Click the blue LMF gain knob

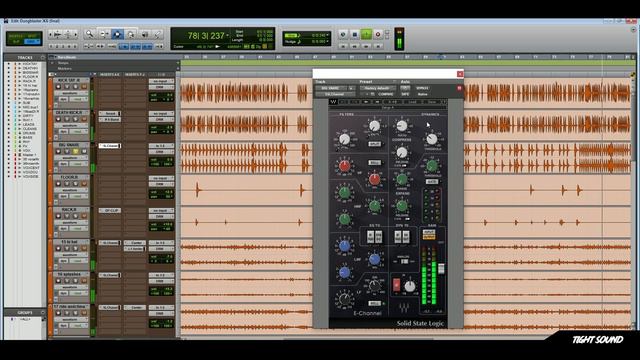[x=344, y=246]
